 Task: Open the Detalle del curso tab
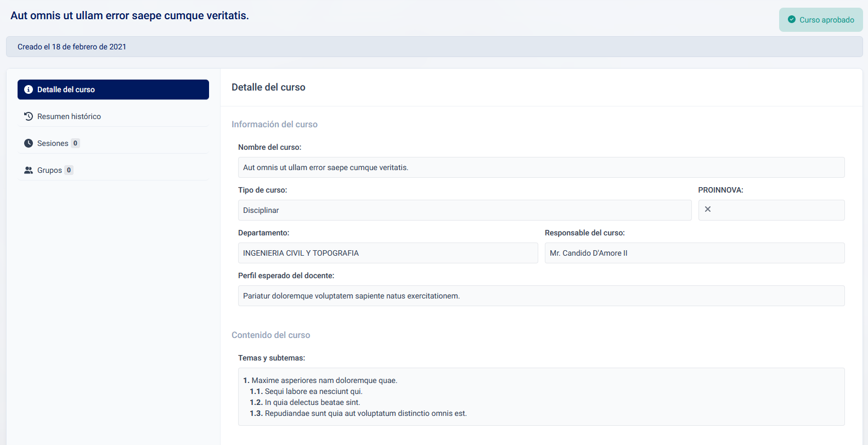pos(113,89)
